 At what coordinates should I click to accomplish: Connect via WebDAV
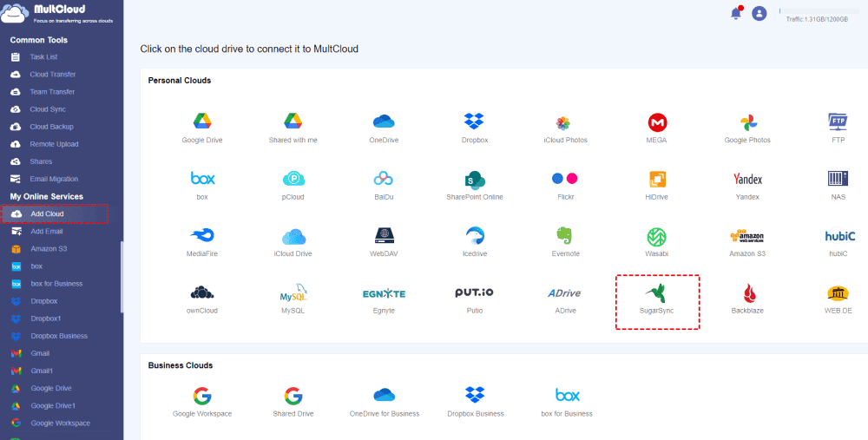tap(384, 242)
